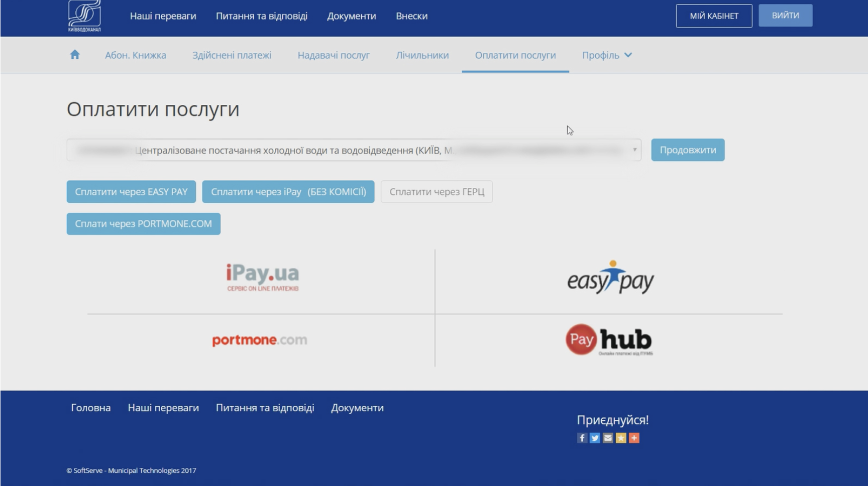
Task: Select the portmone.com payment logo
Action: pyautogui.click(x=259, y=340)
